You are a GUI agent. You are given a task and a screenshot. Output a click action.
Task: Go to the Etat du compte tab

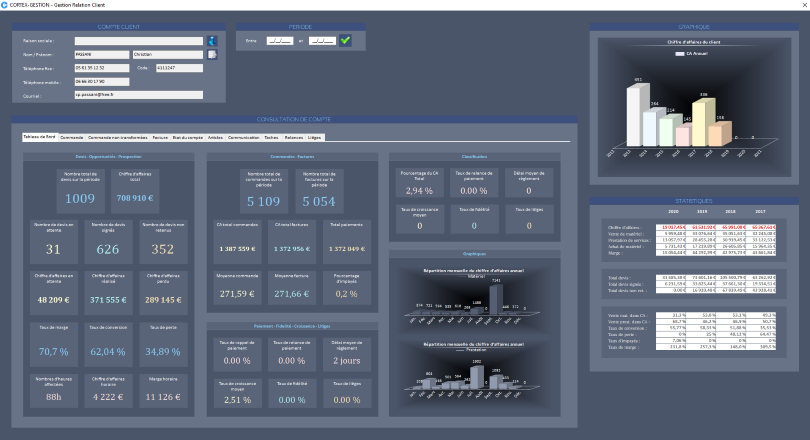188,137
